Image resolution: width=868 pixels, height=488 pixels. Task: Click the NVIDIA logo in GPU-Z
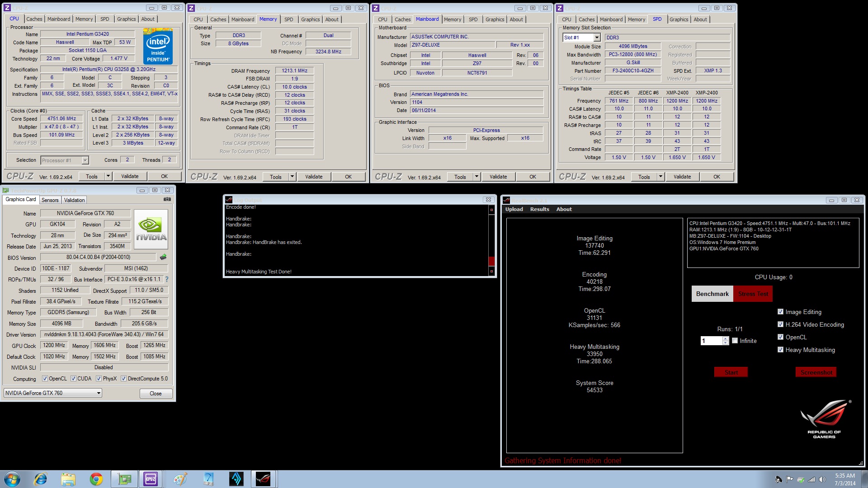coord(151,229)
